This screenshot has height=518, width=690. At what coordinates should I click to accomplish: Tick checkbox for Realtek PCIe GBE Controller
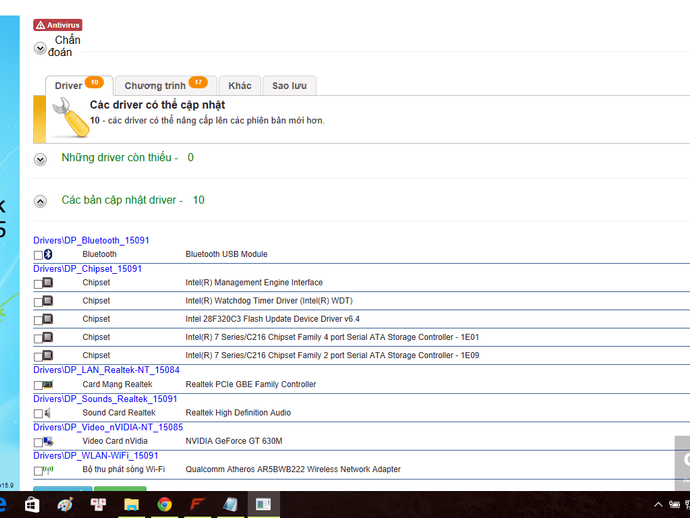(x=38, y=386)
